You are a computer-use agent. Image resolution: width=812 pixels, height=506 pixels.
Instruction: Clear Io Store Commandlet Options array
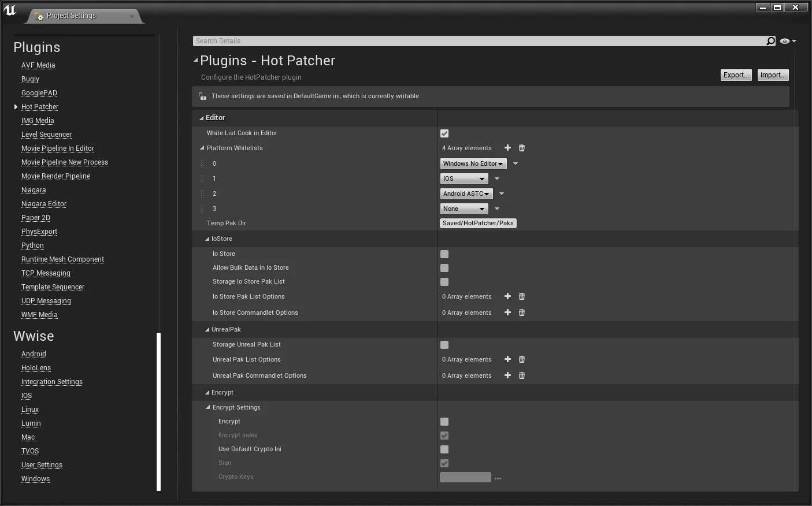coord(521,312)
